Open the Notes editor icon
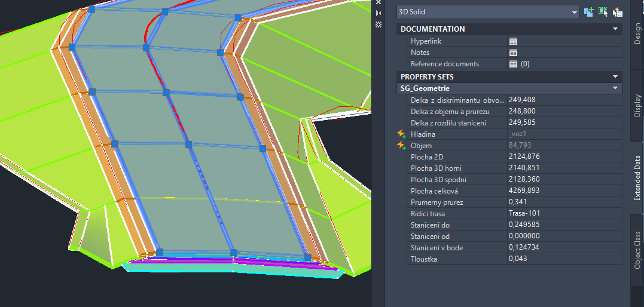The image size is (644, 307). click(513, 53)
